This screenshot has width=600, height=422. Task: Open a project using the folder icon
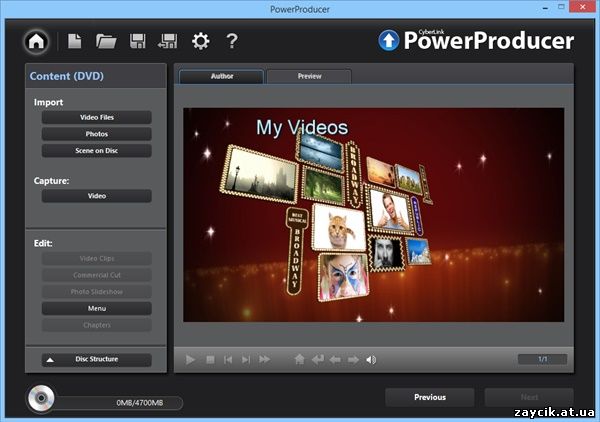pyautogui.click(x=106, y=41)
